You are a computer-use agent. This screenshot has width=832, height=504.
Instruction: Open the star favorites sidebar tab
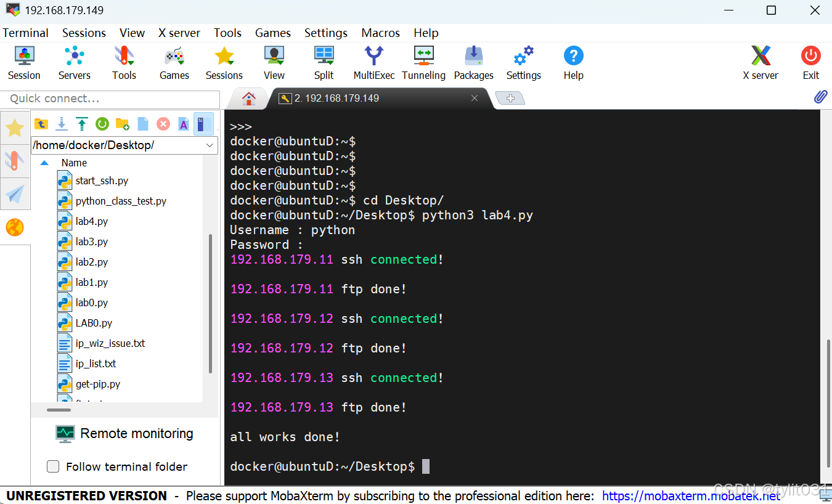pos(15,128)
